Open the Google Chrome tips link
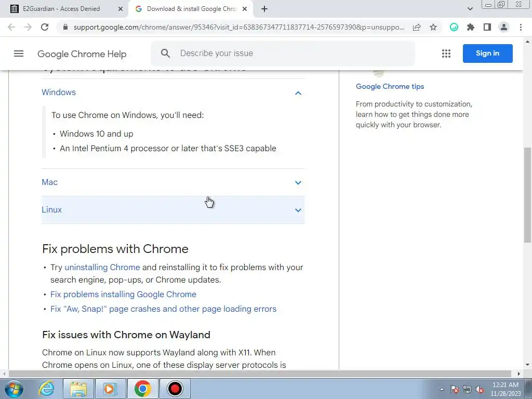Screen dimensions: 532x399 pyautogui.click(x=390, y=86)
